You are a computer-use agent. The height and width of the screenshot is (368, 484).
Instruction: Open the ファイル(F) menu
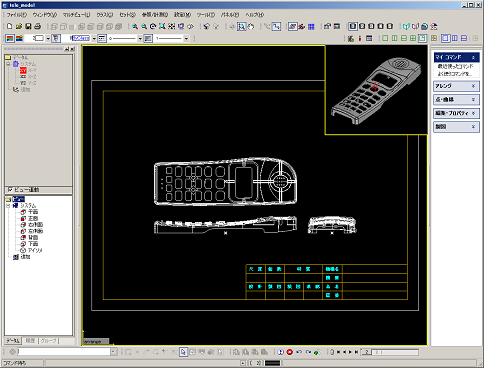16,15
